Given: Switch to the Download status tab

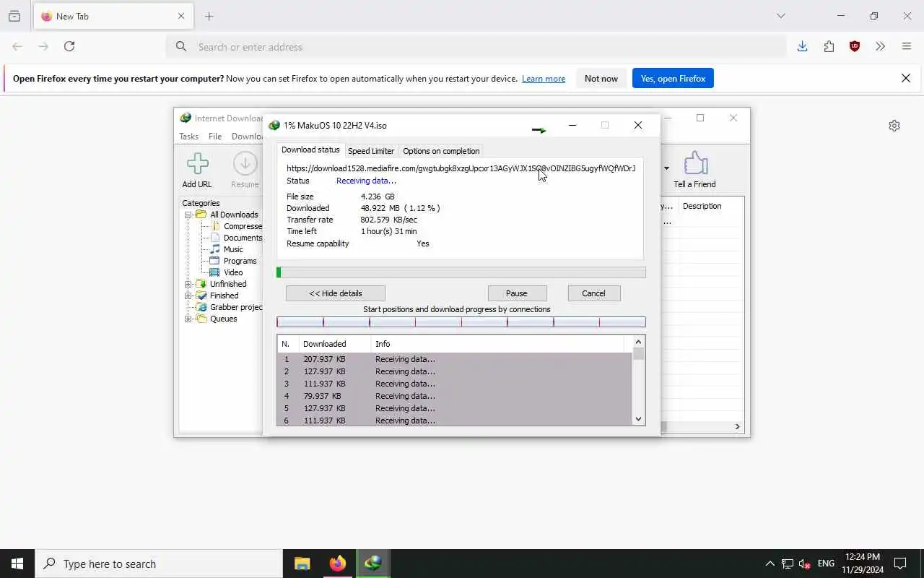Looking at the screenshot, I should (310, 150).
